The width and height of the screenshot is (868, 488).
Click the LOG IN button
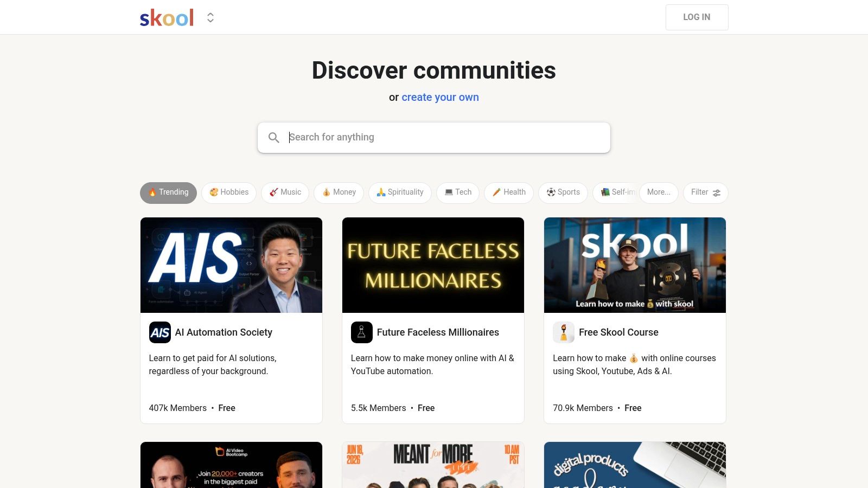click(x=697, y=17)
